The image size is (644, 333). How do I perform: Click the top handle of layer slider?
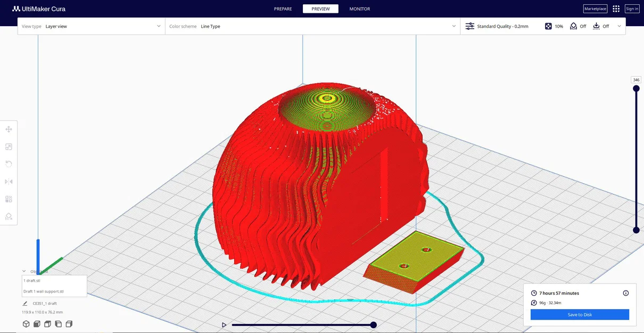coord(636,88)
